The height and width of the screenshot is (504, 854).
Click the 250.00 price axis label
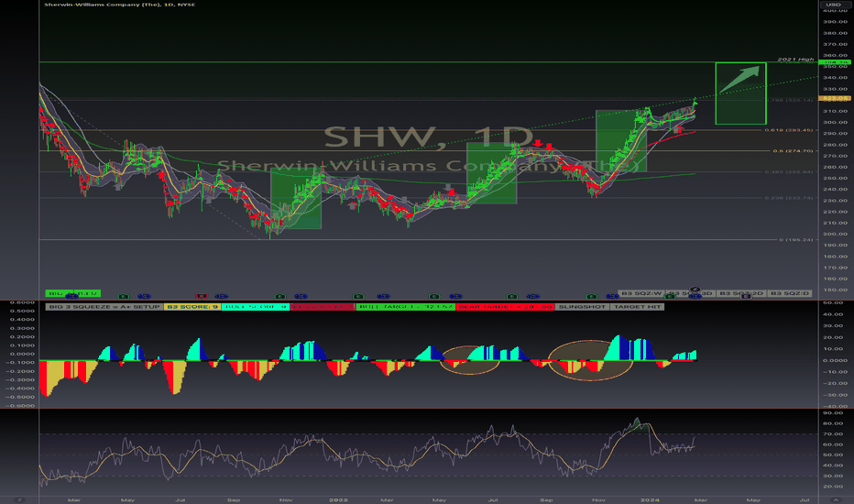pos(835,178)
